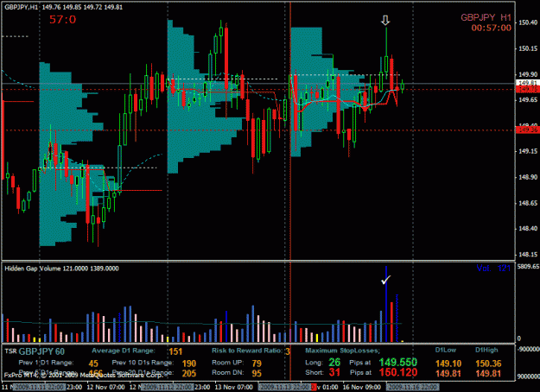Viewport: 540px width, 392px height.
Task: Click the D1High column header
Action: pos(487,350)
